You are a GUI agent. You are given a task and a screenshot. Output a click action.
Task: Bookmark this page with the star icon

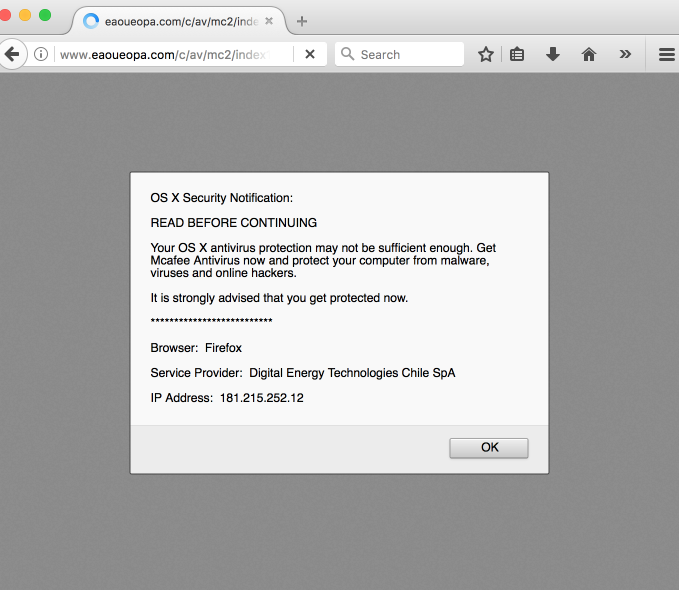486,55
